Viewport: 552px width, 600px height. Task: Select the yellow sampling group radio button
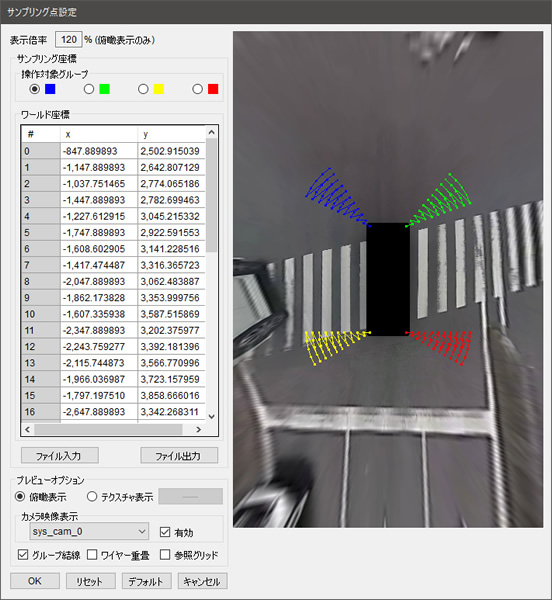click(143, 89)
